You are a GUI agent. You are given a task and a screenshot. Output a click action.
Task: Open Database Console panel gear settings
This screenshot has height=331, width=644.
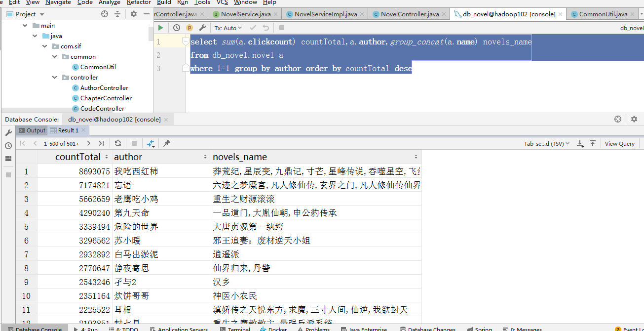click(x=634, y=119)
